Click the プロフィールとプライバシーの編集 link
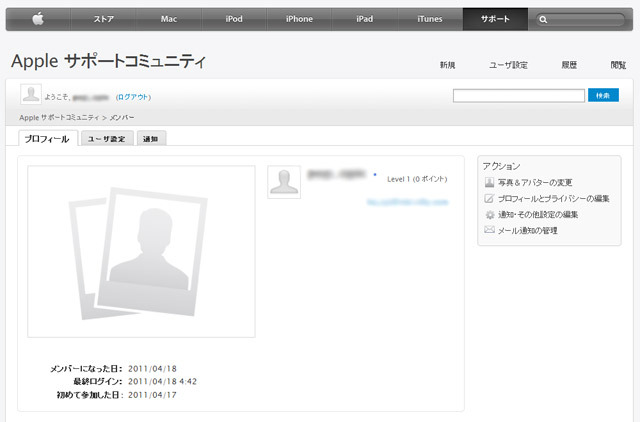The width and height of the screenshot is (640, 422). tap(553, 198)
